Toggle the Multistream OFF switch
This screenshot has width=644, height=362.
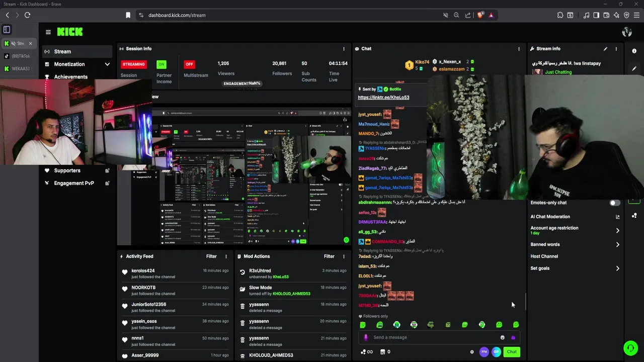click(189, 64)
